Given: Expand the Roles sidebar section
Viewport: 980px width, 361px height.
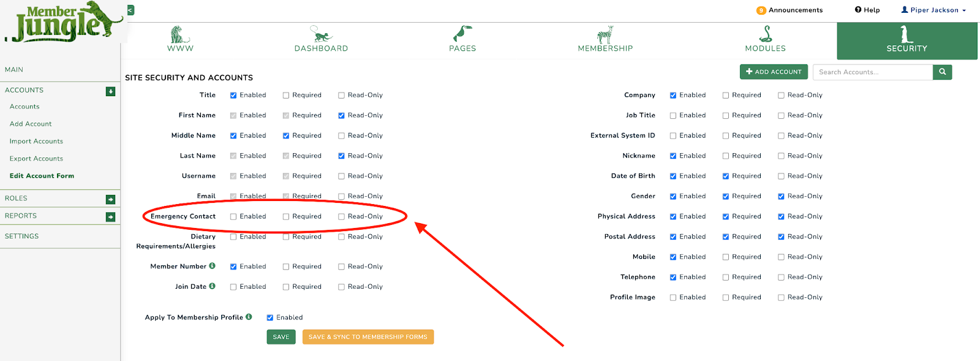Looking at the screenshot, I should pos(110,199).
